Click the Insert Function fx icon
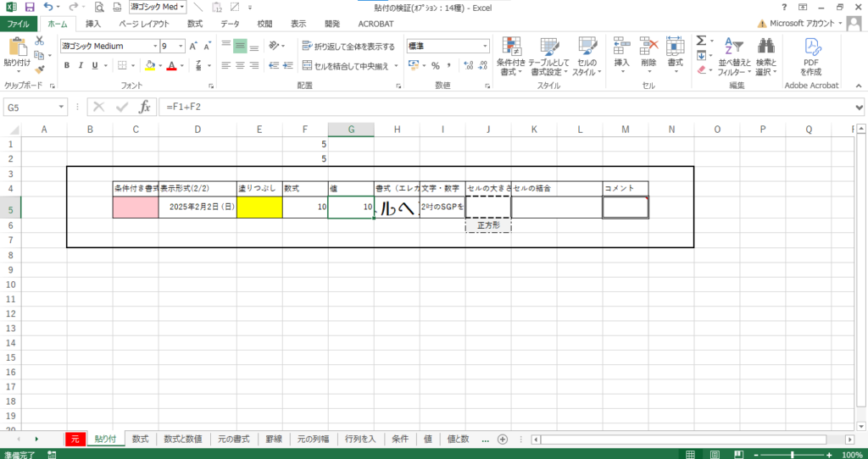The image size is (868, 459). coord(145,107)
